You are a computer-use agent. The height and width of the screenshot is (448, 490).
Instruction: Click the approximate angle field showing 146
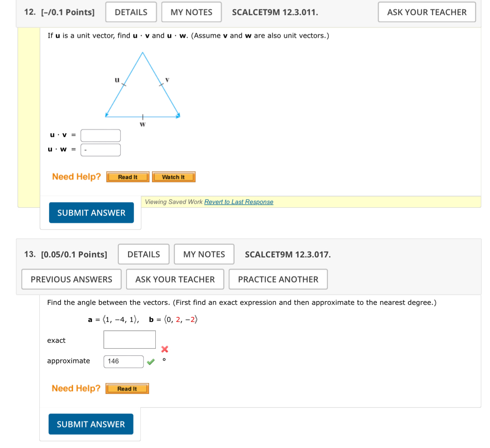124,361
